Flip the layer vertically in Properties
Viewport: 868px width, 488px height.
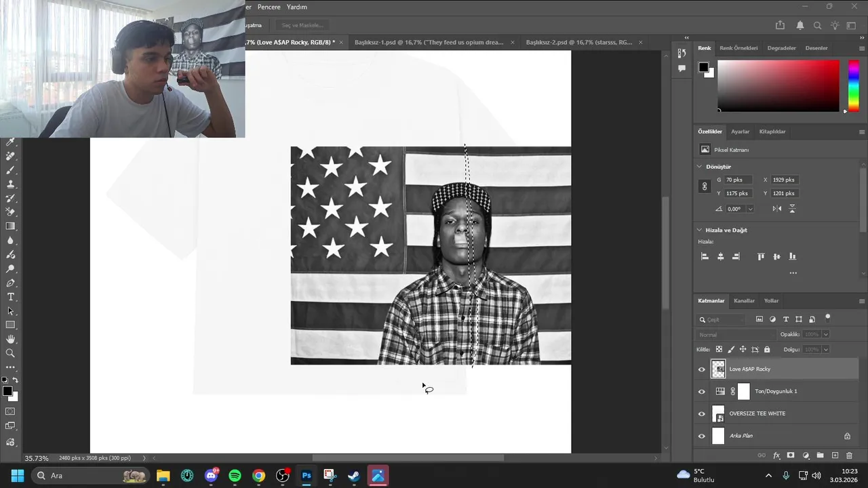792,209
